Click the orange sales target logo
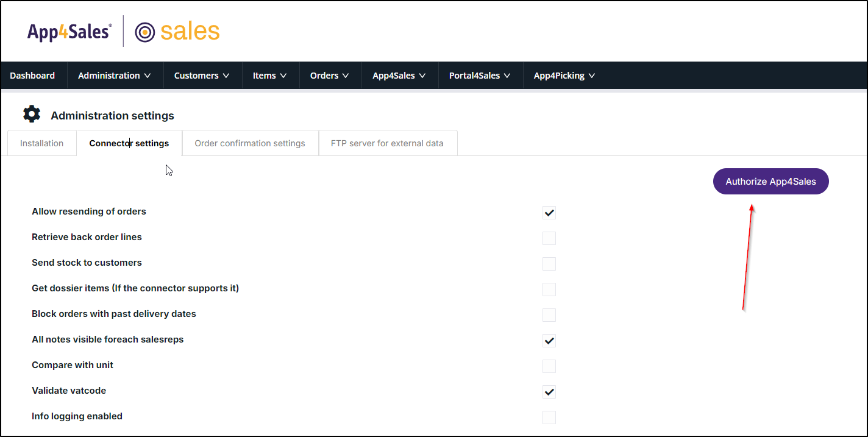The image size is (868, 437). pyautogui.click(x=177, y=32)
